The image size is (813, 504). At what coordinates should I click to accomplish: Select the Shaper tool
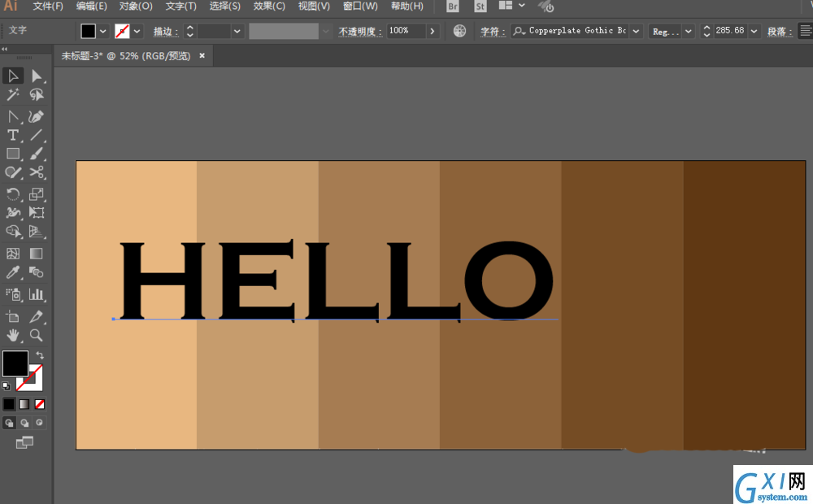[13, 172]
